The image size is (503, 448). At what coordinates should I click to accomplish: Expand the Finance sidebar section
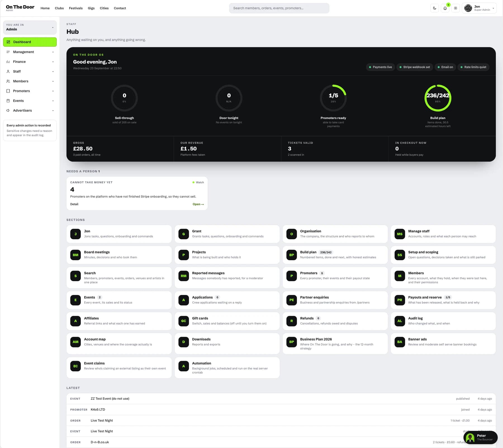point(30,62)
